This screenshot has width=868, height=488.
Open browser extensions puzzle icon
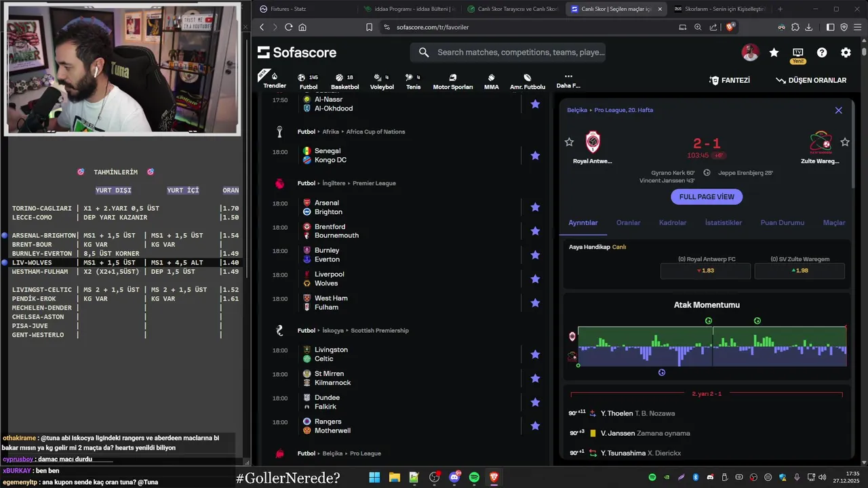click(795, 27)
